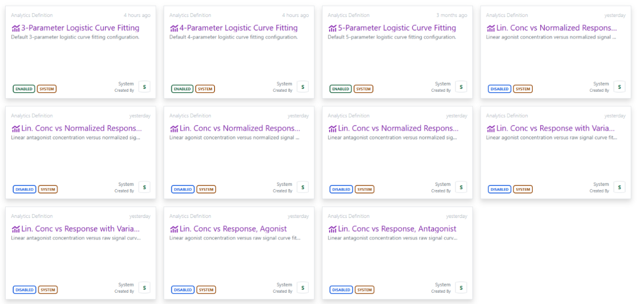Click the S avatar on the 4-Parameter Logistic card
Screen dimensions: 644x304
pyautogui.click(x=303, y=87)
